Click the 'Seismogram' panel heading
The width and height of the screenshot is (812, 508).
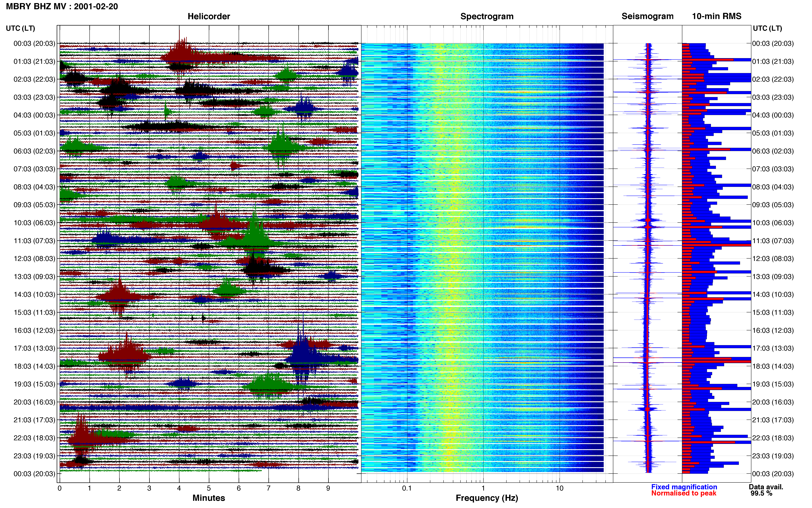(648, 16)
